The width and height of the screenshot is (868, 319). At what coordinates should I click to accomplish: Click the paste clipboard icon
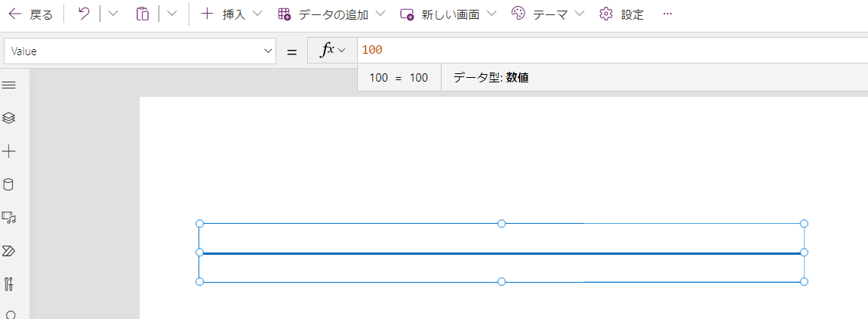(x=142, y=14)
